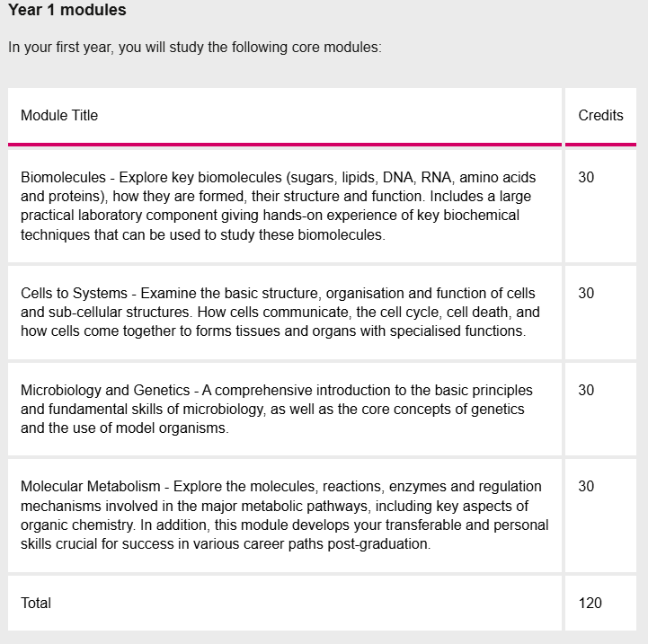Click the Cells to Systems credits value
This screenshot has width=648, height=644.
(x=586, y=293)
